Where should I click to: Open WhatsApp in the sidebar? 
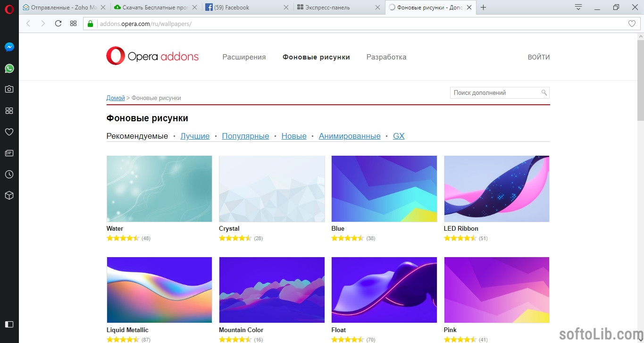coord(9,68)
